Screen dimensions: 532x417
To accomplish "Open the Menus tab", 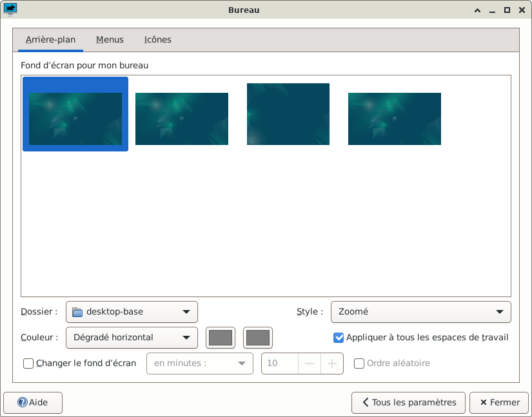I will point(110,40).
